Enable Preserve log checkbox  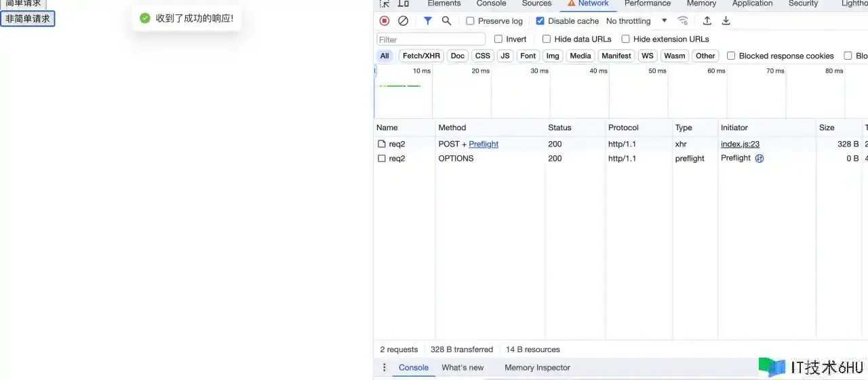coord(470,21)
